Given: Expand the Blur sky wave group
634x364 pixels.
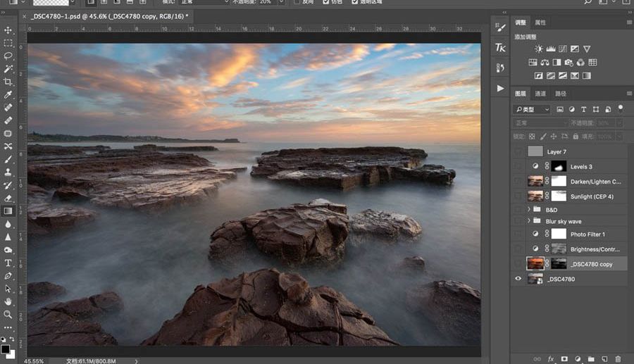Looking at the screenshot, I should [529, 220].
